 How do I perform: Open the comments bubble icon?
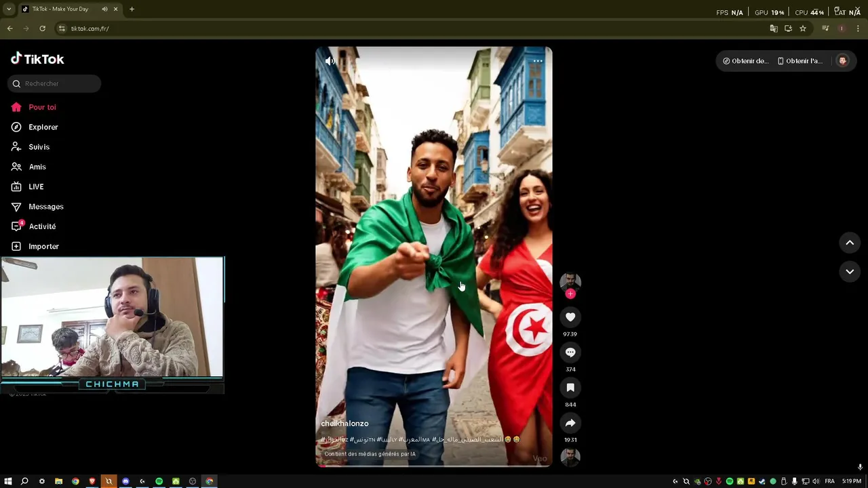tap(570, 352)
